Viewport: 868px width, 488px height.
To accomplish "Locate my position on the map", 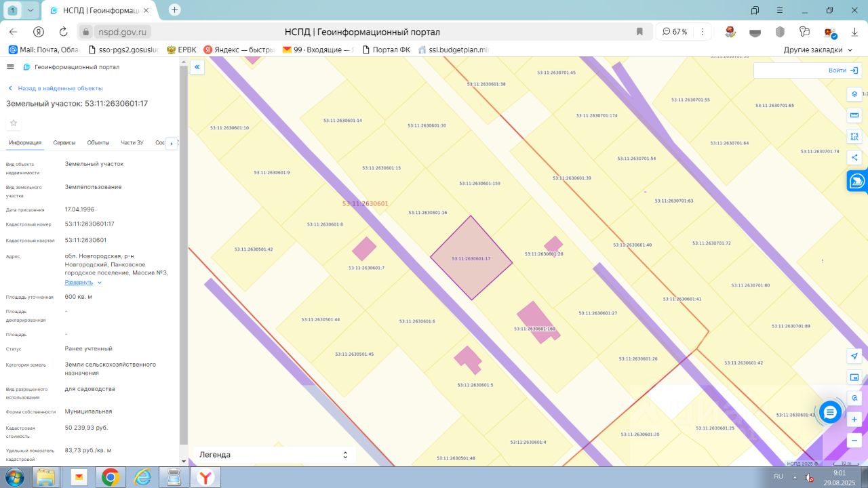I will [x=854, y=357].
